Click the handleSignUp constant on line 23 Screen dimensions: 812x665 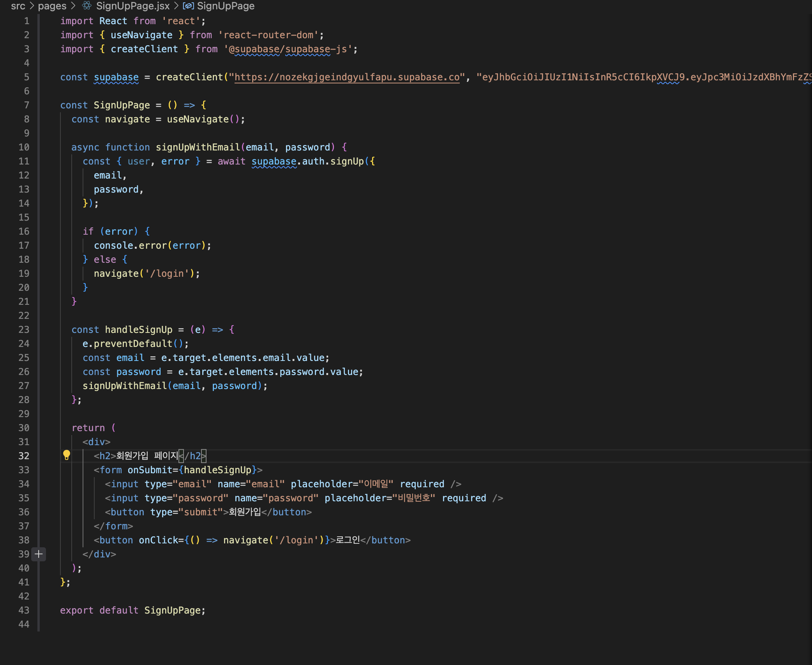[x=138, y=330]
